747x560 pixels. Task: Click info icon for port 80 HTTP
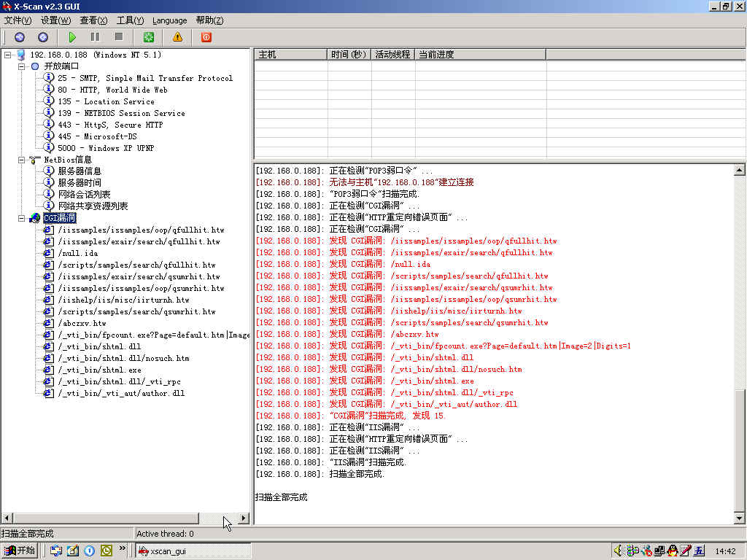(49, 89)
